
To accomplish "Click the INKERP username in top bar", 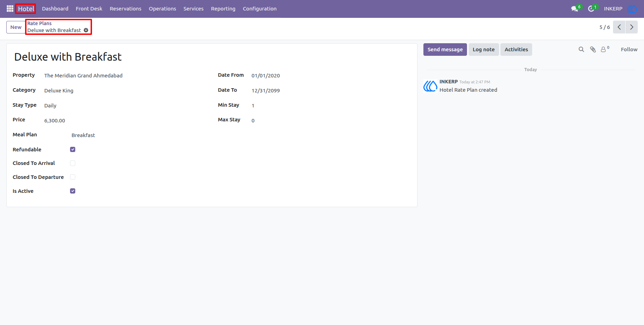I will pyautogui.click(x=613, y=9).
